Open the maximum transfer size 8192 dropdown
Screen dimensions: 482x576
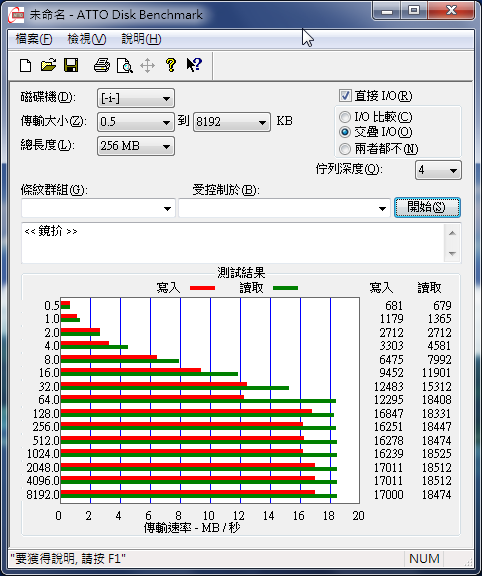coord(232,122)
